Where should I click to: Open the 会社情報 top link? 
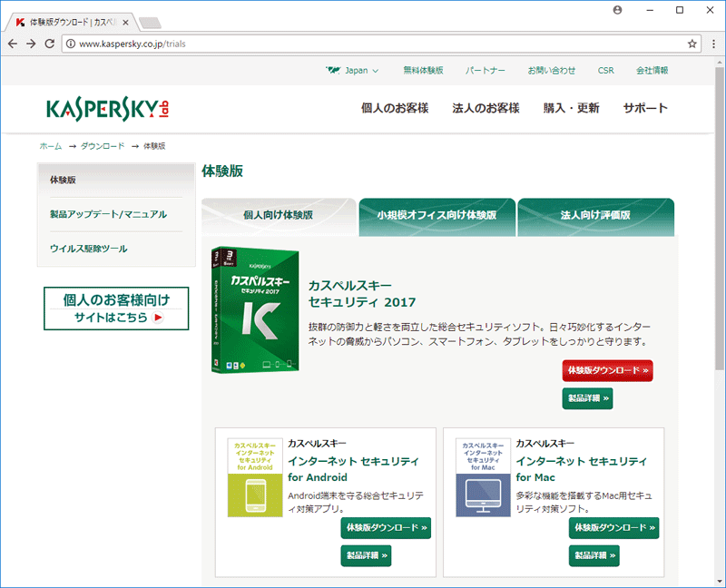pos(652,71)
